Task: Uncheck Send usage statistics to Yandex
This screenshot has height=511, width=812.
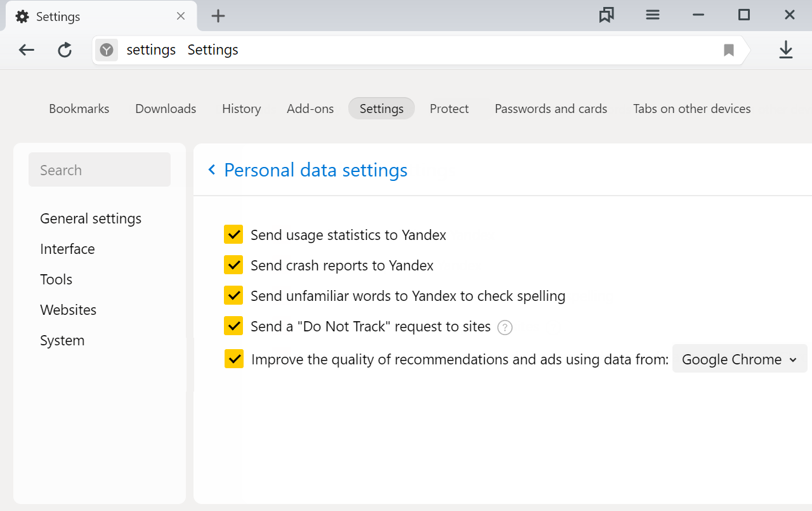Action: [233, 234]
